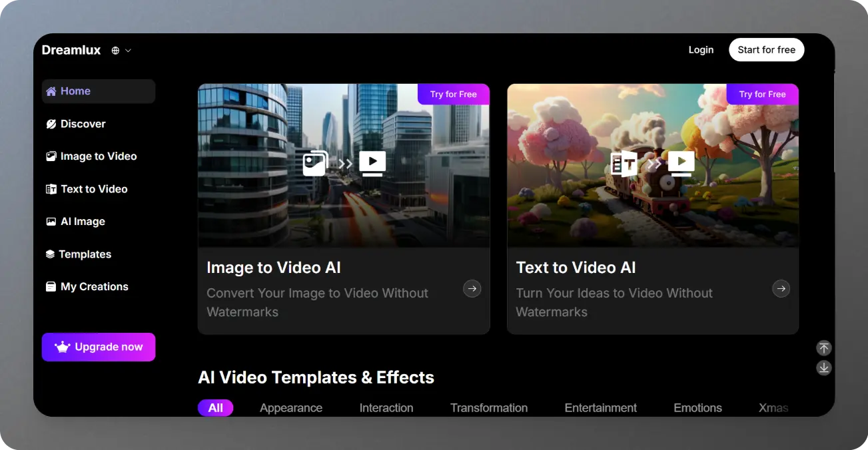Switch to the Appearance tab

(291, 408)
